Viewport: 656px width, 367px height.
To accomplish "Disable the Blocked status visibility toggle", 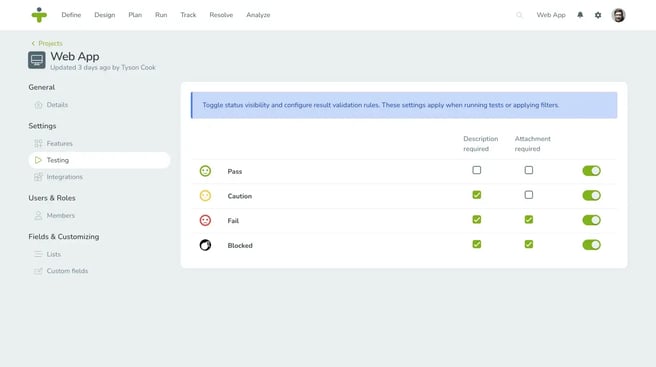I will 592,245.
